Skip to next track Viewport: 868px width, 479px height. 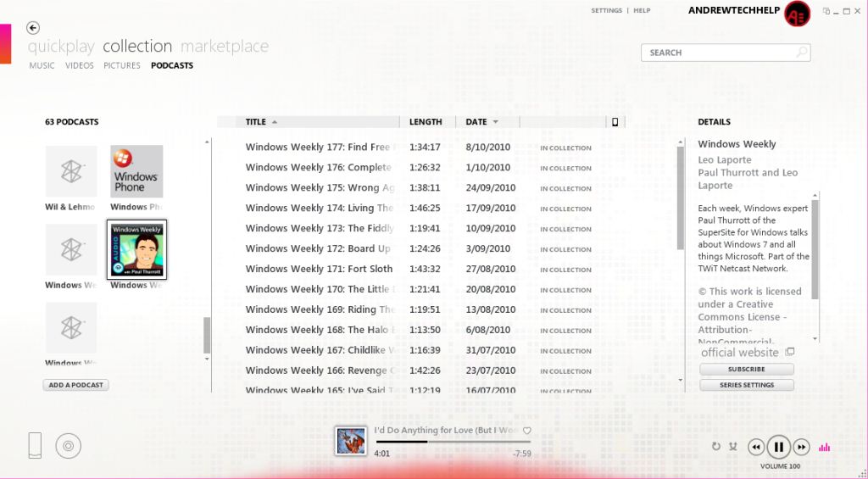[801, 447]
